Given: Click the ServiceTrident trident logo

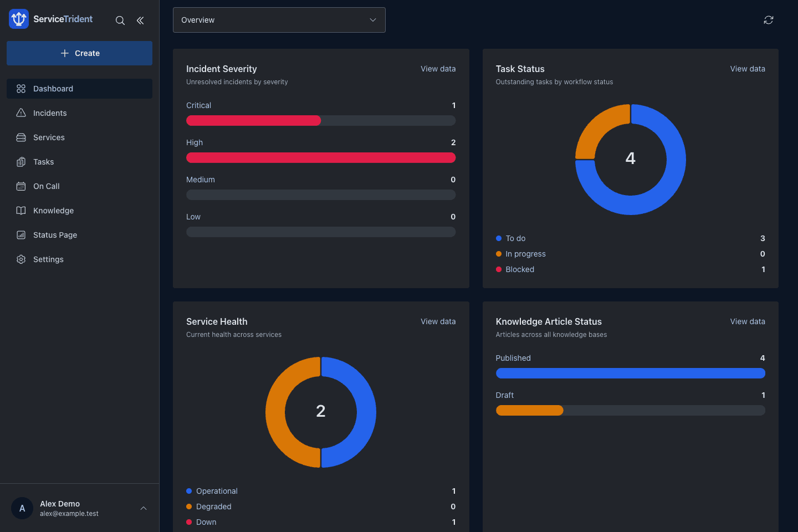Looking at the screenshot, I should [19, 19].
